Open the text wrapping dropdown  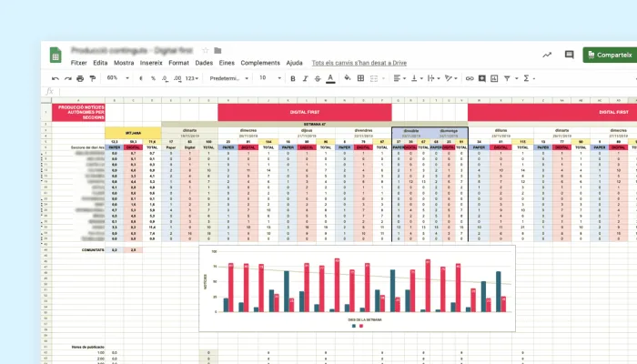434,78
